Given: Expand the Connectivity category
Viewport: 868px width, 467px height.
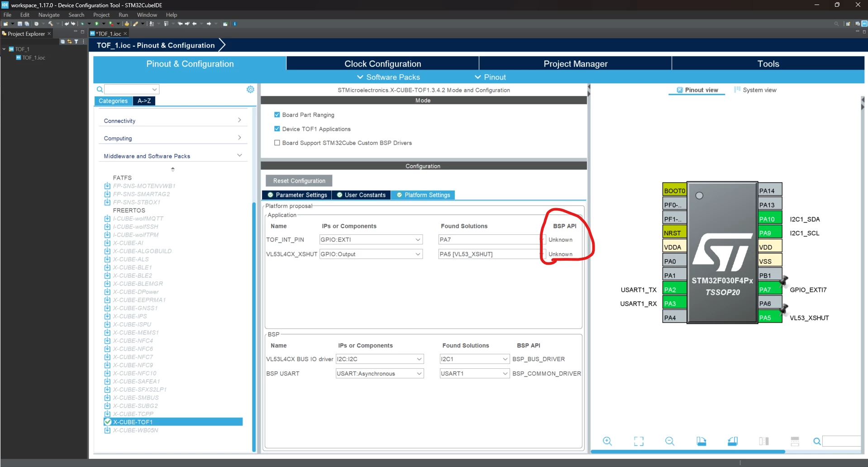Looking at the screenshot, I should pyautogui.click(x=172, y=121).
